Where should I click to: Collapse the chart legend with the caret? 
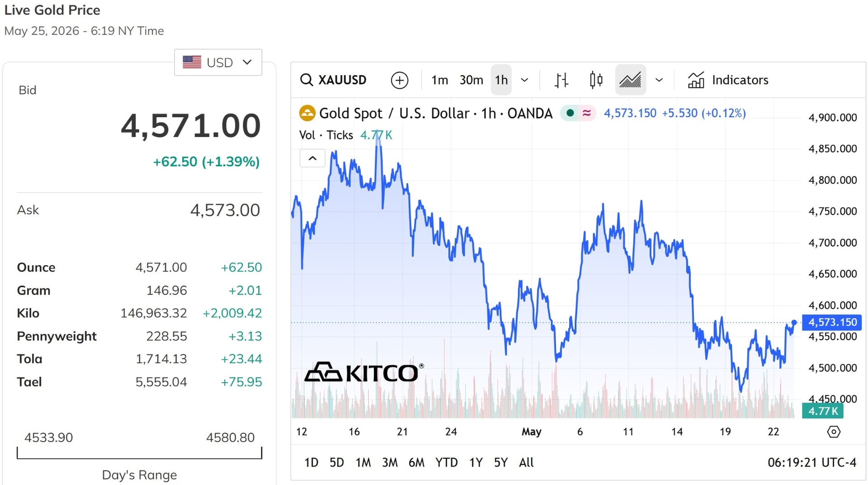312,158
